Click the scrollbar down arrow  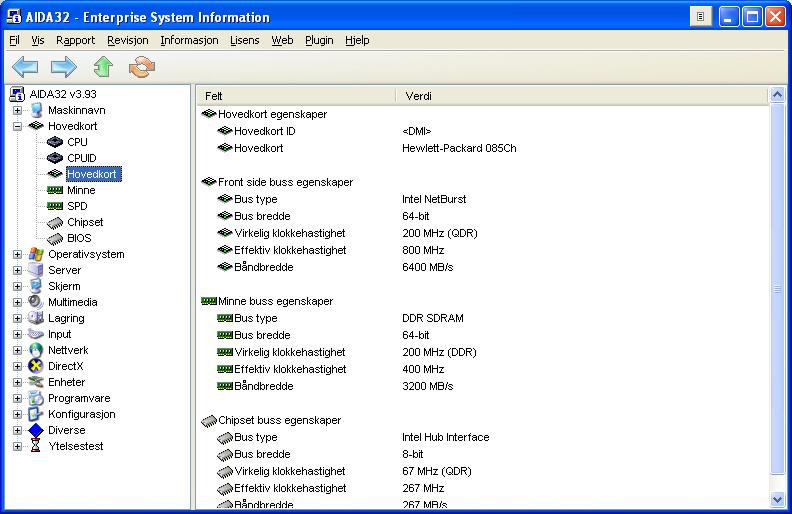coord(777,500)
